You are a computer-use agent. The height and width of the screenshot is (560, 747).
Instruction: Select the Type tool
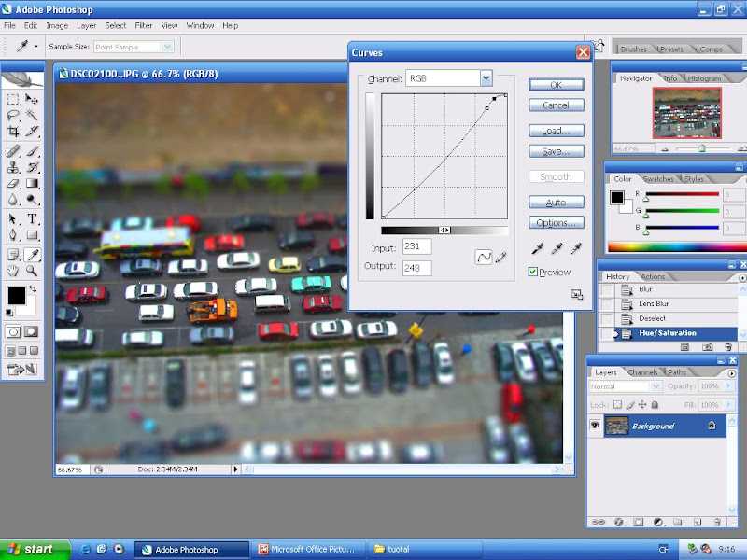coord(33,218)
